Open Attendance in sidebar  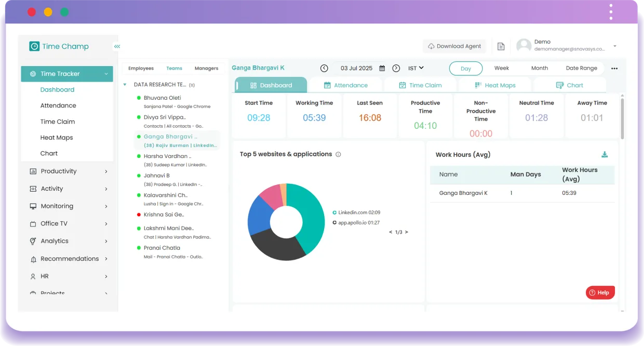pyautogui.click(x=58, y=105)
